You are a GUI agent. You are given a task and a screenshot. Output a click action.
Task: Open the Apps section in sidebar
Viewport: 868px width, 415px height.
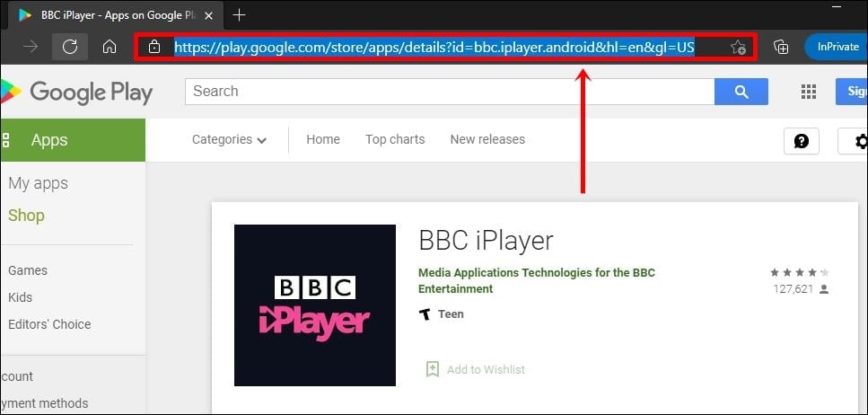pyautogui.click(x=73, y=140)
